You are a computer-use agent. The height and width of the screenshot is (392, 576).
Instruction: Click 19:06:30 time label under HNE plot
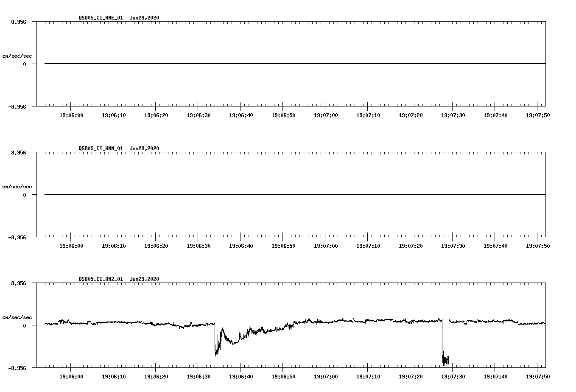click(x=199, y=115)
